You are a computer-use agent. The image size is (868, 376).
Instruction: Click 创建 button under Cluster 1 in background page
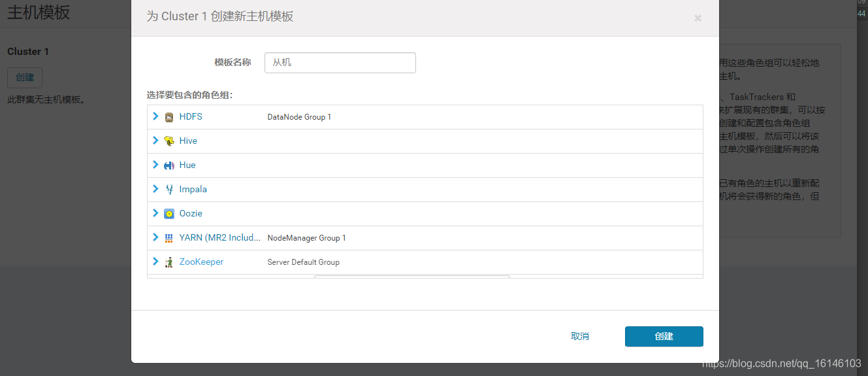click(x=25, y=77)
